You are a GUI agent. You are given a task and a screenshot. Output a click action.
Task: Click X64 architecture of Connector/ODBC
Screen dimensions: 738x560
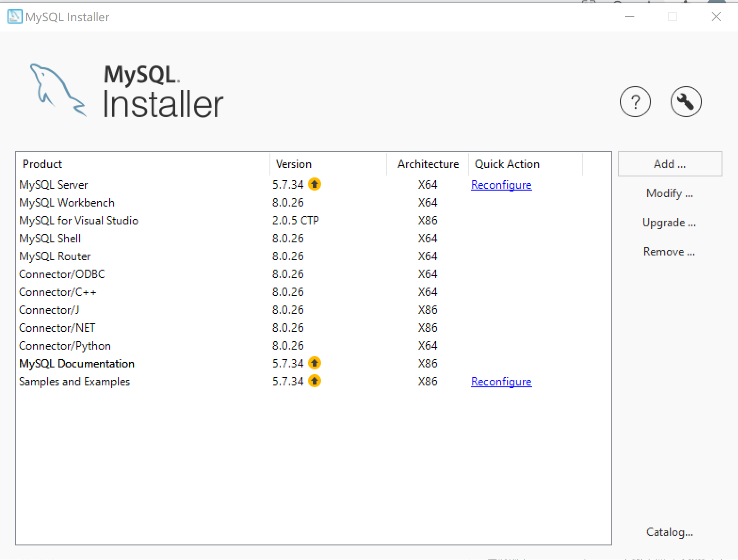(428, 274)
